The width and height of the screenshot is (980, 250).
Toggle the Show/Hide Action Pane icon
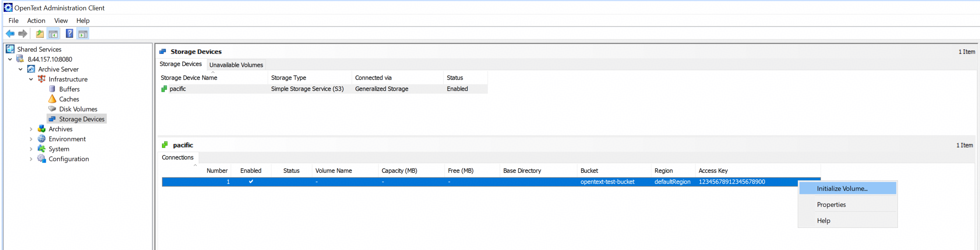click(83, 34)
